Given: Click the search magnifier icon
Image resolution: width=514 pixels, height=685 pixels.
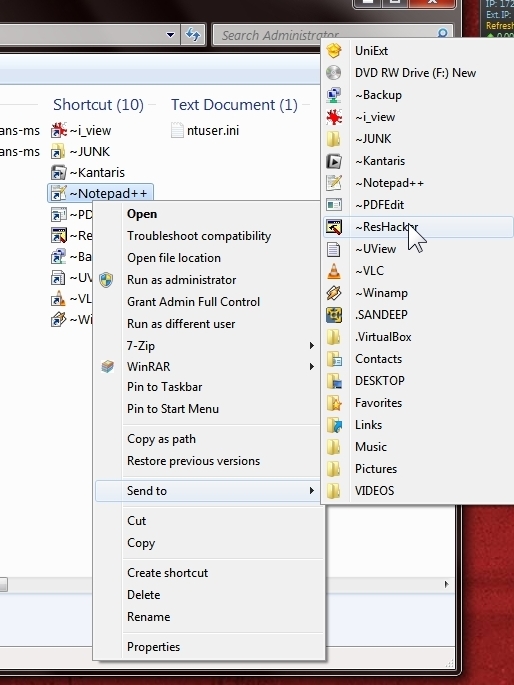Looking at the screenshot, I should click(x=442, y=34).
